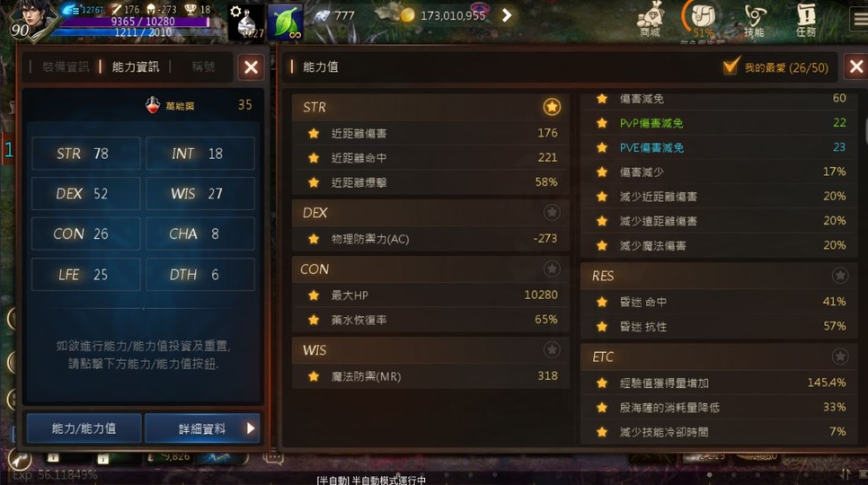Unfavorite the 近距離傷害 stat row star
The width and height of the screenshot is (868, 485).
314,133
